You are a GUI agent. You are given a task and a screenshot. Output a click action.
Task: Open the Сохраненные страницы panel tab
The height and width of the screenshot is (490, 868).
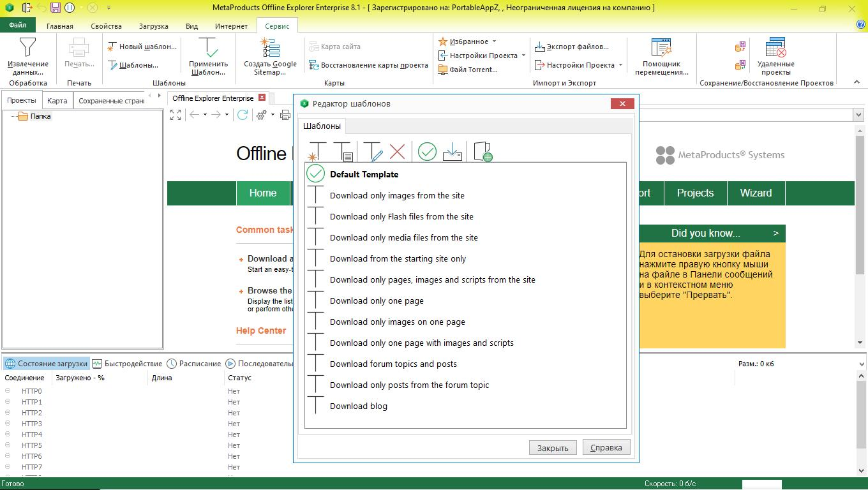[x=111, y=101]
